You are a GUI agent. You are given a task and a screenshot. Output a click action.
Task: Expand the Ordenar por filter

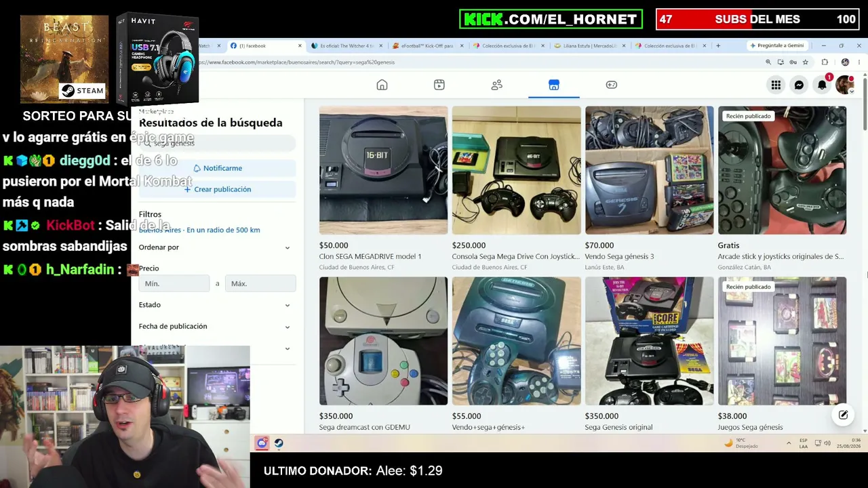pyautogui.click(x=214, y=247)
